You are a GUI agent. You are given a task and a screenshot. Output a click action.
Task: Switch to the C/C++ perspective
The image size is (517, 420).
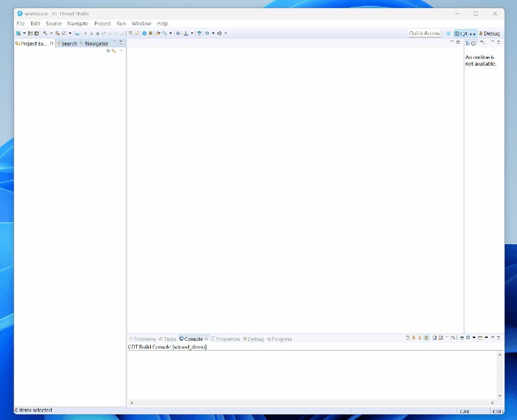coord(465,34)
